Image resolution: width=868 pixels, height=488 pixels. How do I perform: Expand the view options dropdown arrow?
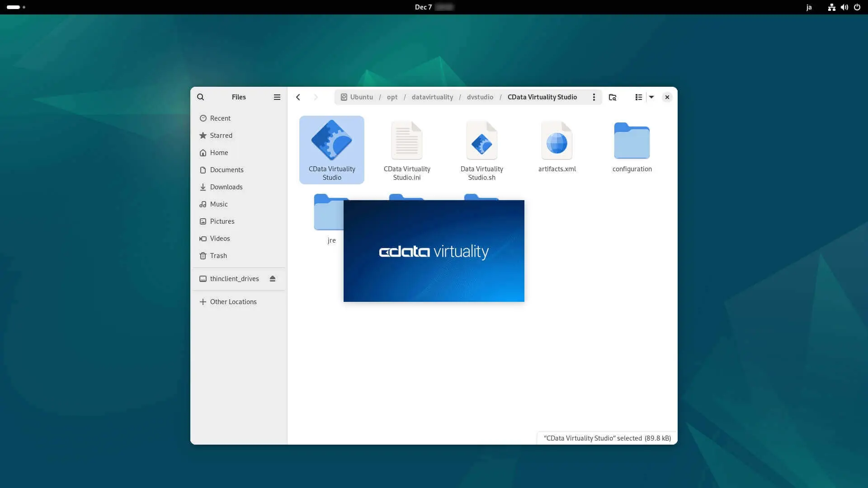651,97
